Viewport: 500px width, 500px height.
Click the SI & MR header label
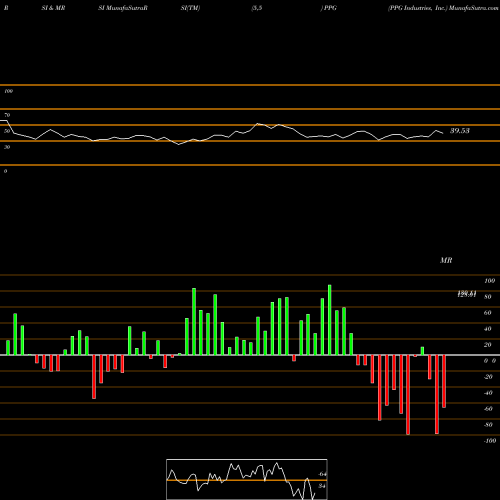tap(53, 8)
